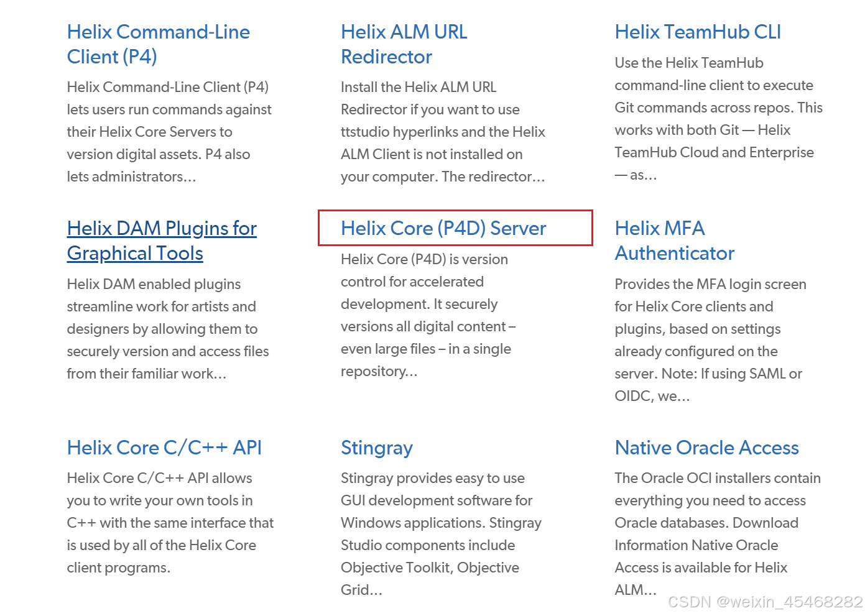Click the Helix Core (P4D) Server link
The height and width of the screenshot is (616, 865).
pos(443,228)
